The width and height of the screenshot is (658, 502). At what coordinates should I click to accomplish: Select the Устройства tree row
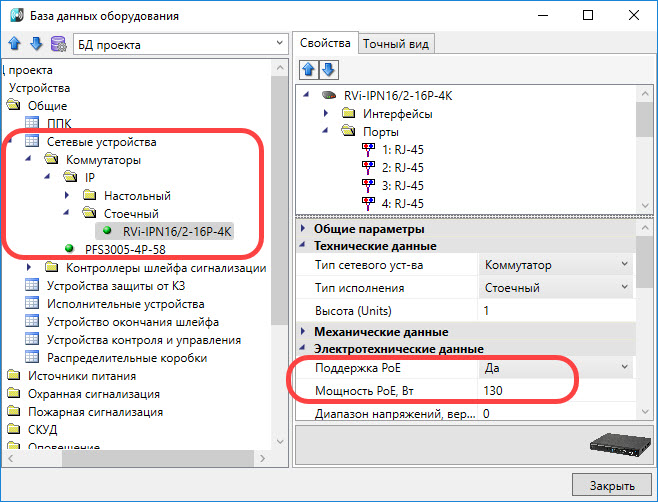point(39,88)
